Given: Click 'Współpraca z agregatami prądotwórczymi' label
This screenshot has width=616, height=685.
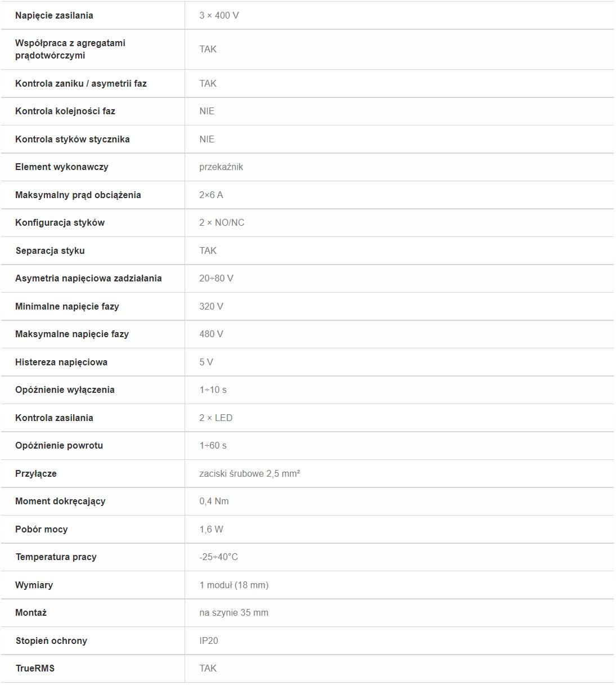Looking at the screenshot, I should [x=70, y=49].
